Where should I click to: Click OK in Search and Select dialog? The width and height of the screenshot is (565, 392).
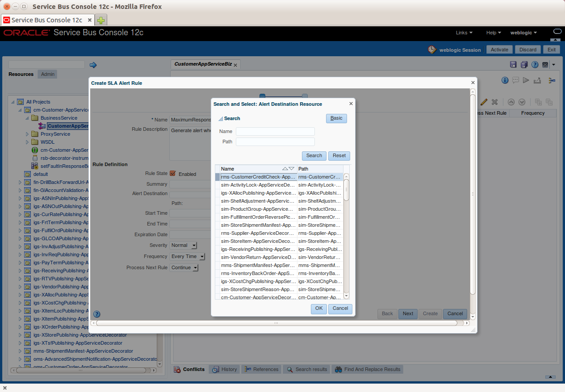point(319,309)
